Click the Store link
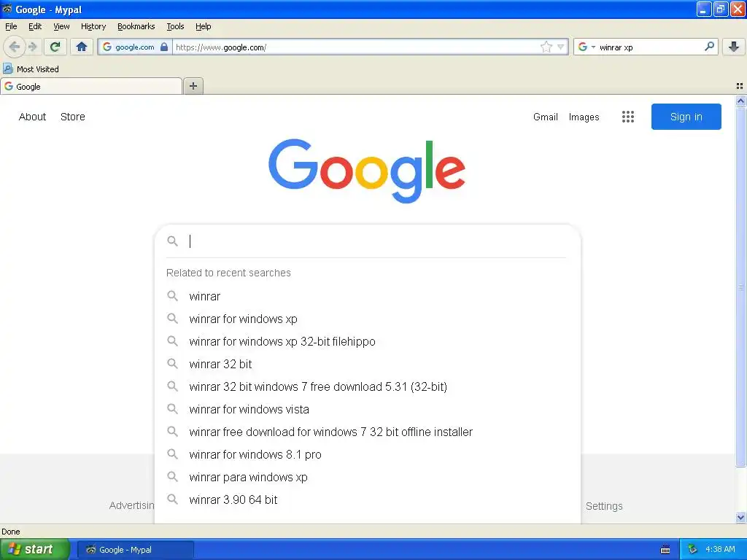This screenshot has width=747, height=560. pyautogui.click(x=72, y=117)
